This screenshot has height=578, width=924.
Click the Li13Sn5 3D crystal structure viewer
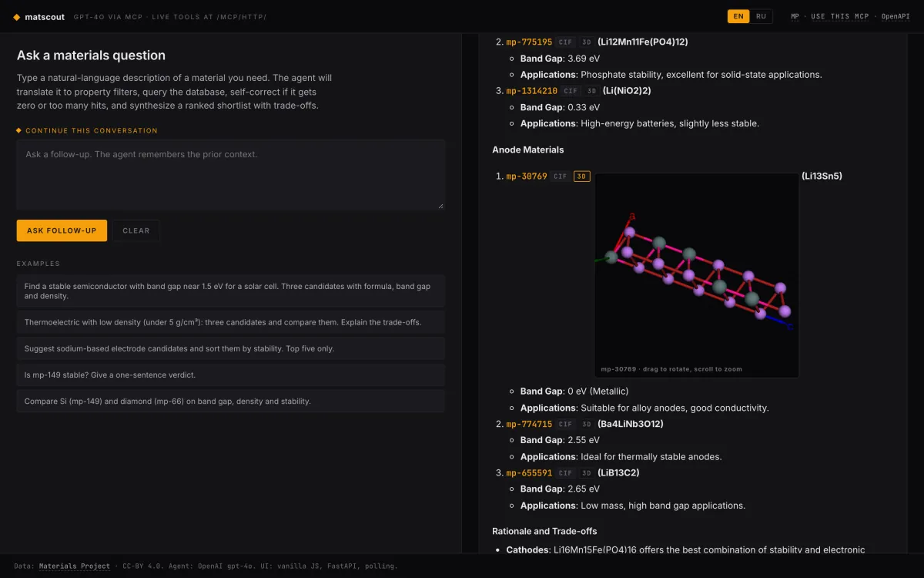[x=697, y=275]
